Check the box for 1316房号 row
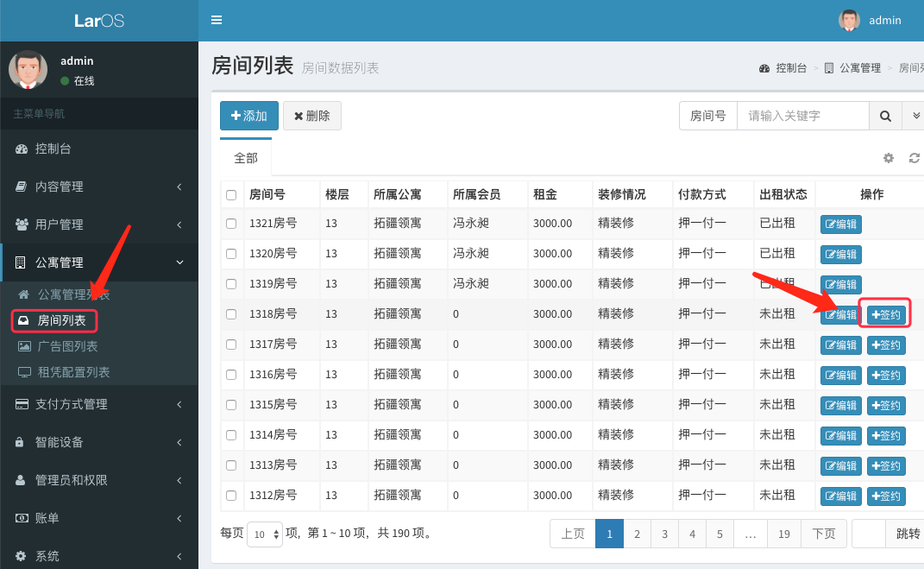924x569 pixels. (231, 375)
